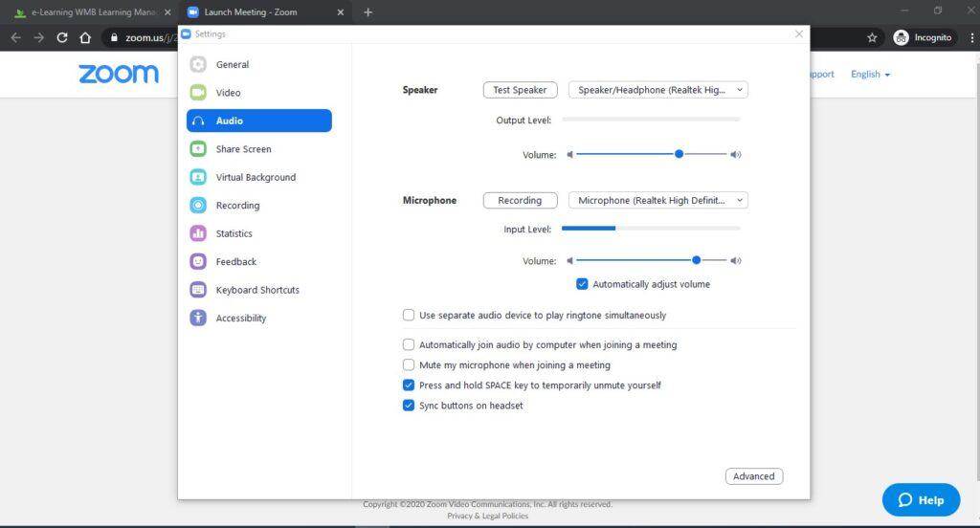Select the Virtual Background icon
This screenshot has width=980, height=528.
coord(198,177)
